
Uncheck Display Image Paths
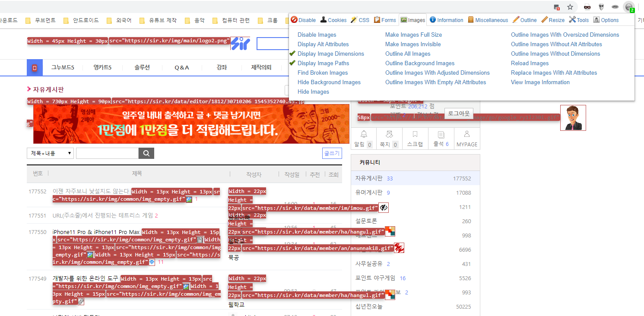point(323,63)
